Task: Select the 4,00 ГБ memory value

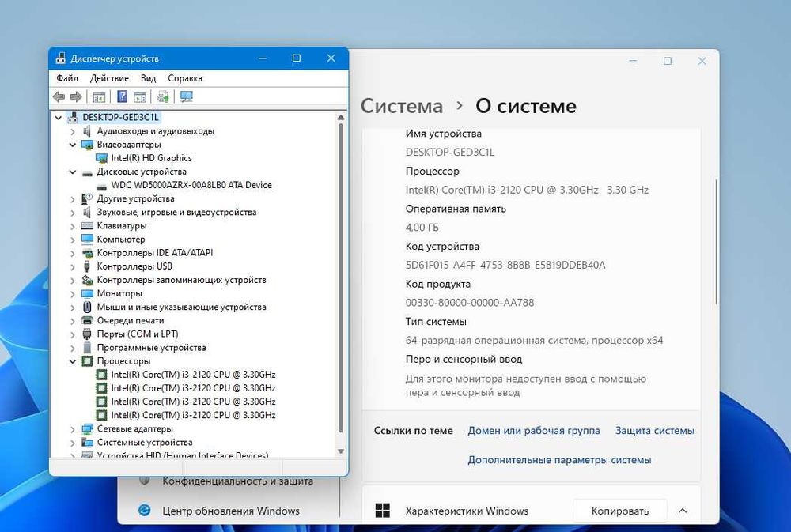Action: tap(422, 228)
